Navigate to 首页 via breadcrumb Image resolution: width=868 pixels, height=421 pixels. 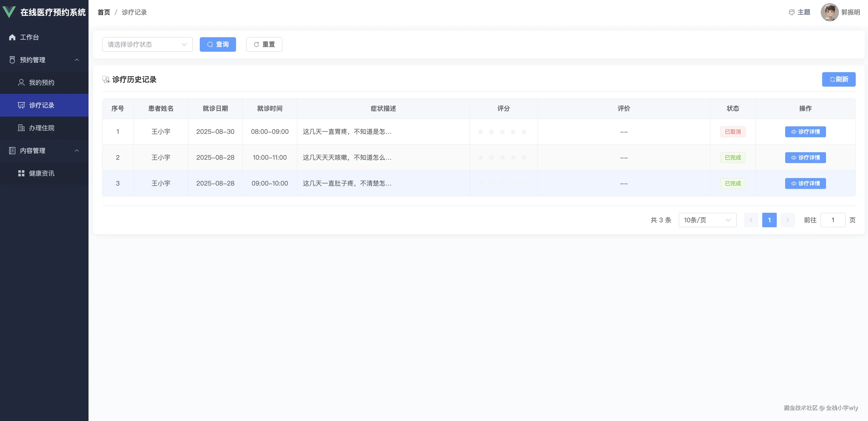tap(104, 12)
